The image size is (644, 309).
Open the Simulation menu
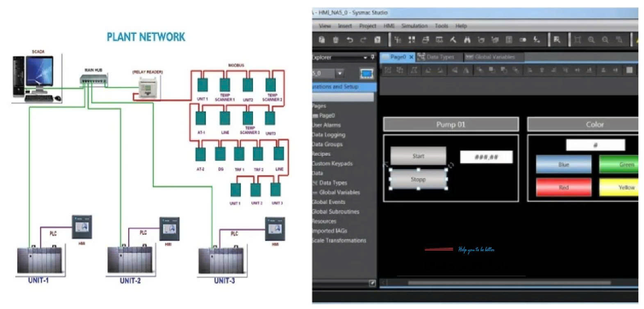[414, 26]
